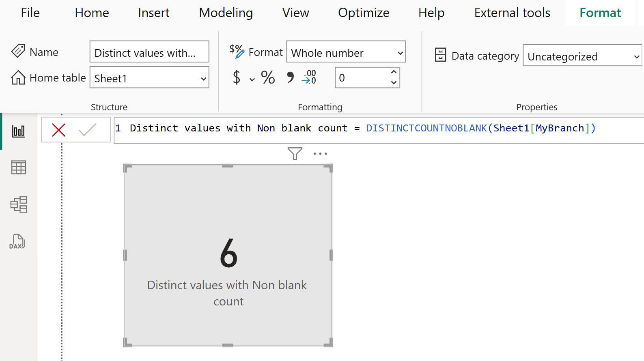Apply percentage format

click(x=268, y=77)
